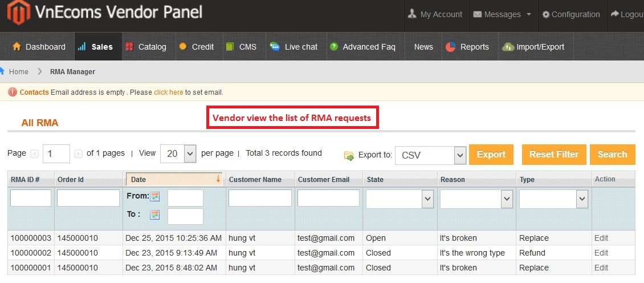This screenshot has width=644, height=283.
Task: Click the Reset Filter button
Action: click(554, 155)
